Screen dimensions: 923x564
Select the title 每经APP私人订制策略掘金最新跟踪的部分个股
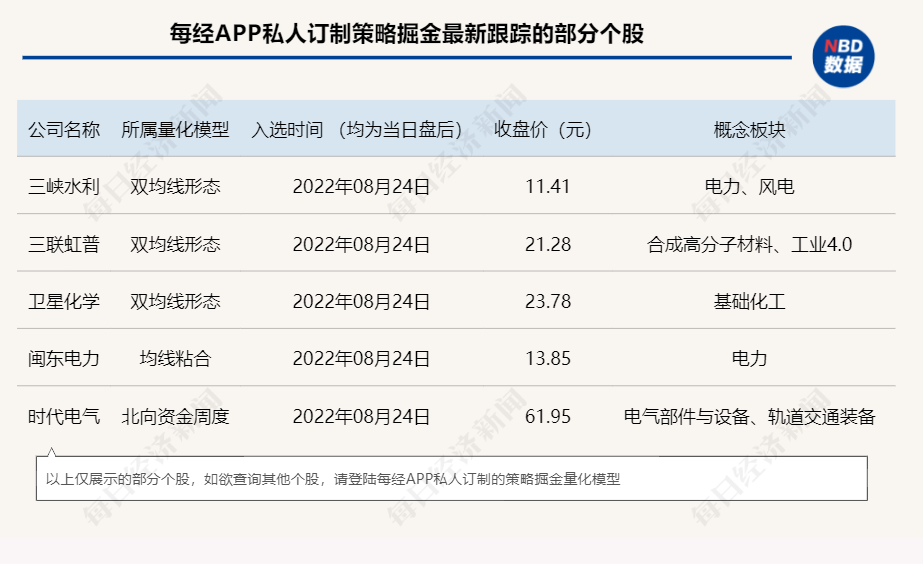coord(407,34)
